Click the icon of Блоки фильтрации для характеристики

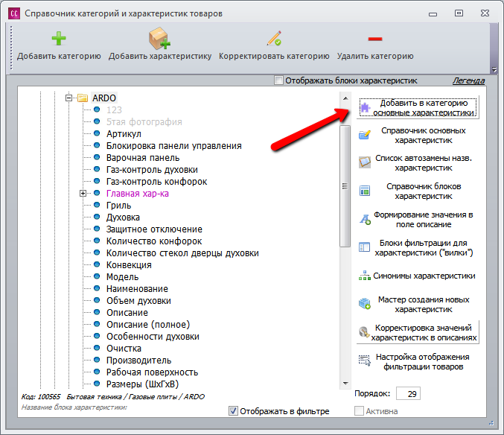pyautogui.click(x=365, y=247)
